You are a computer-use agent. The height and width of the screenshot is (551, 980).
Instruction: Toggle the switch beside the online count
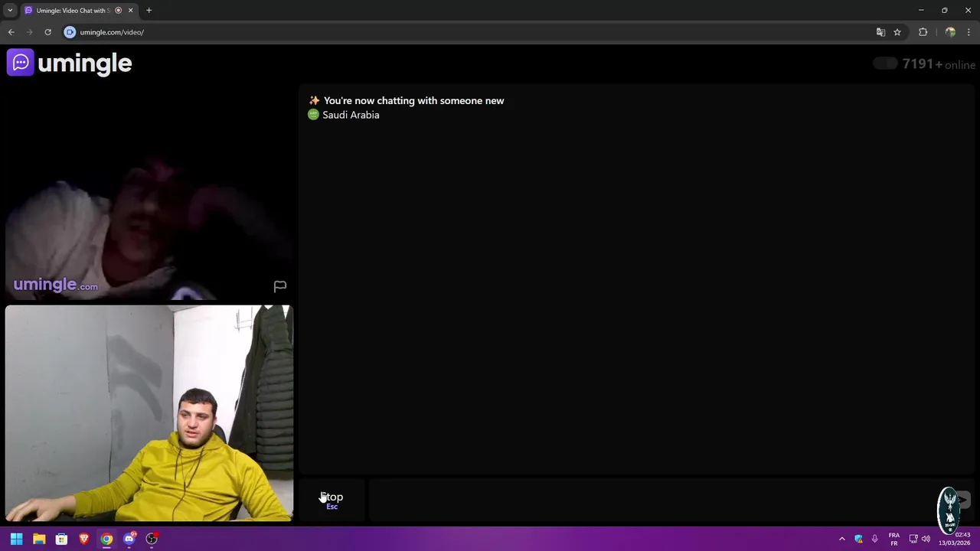pos(885,64)
